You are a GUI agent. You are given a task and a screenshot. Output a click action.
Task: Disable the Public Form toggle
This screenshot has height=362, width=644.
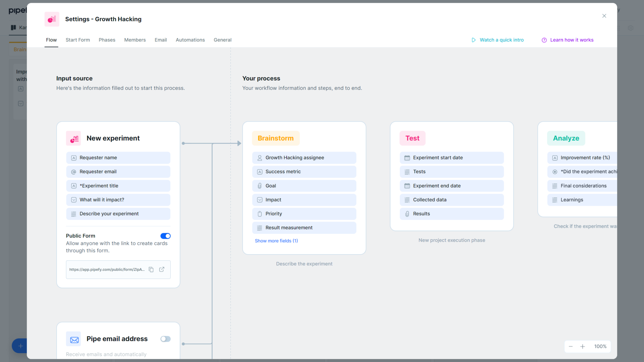pyautogui.click(x=165, y=236)
